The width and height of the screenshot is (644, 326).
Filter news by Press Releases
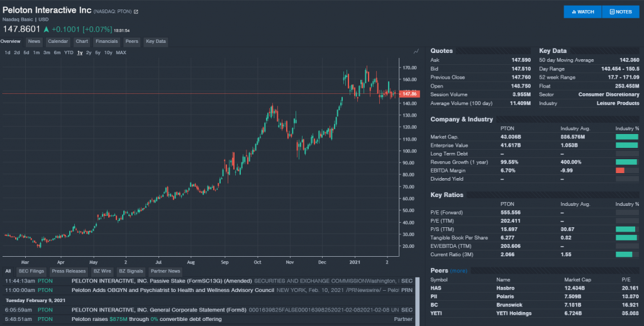(x=69, y=271)
